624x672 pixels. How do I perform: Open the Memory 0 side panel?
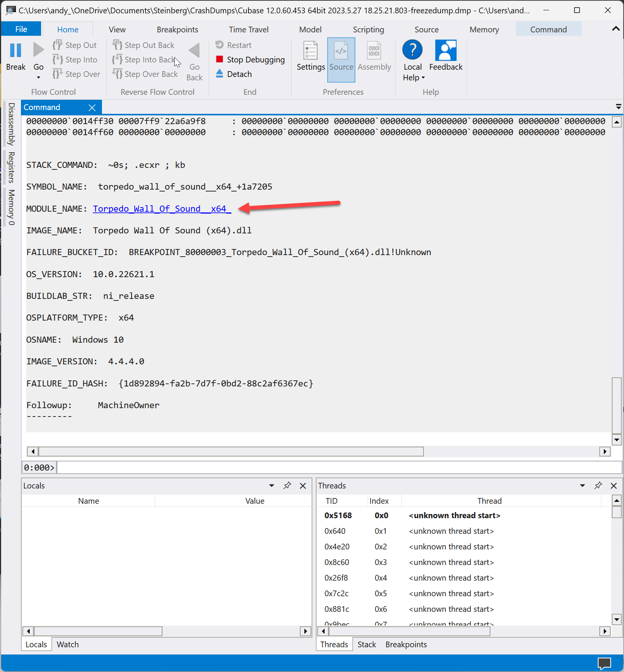click(x=11, y=207)
